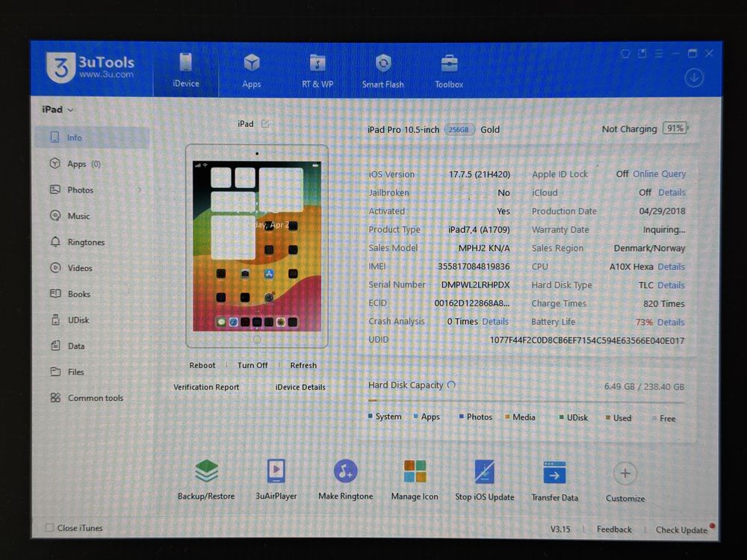Screen dimensions: 747x560
Task: Click the iOS version 17.7.5 (21H420)
Action: click(x=480, y=174)
